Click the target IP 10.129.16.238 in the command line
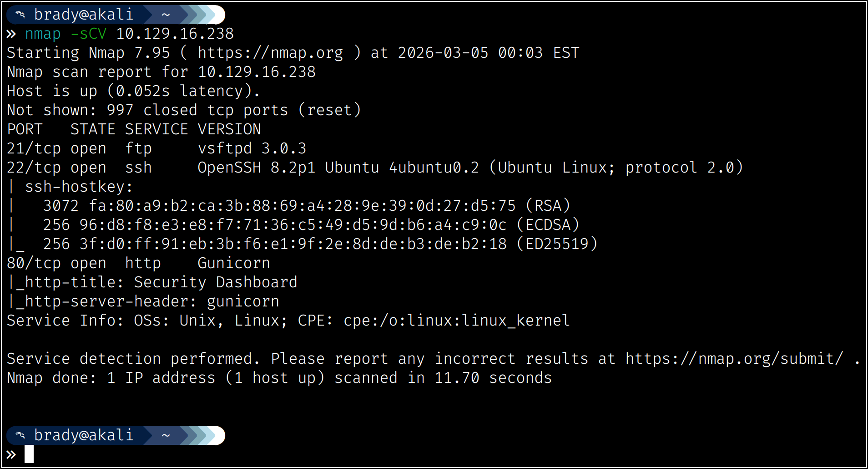The width and height of the screenshot is (868, 469). coord(175,34)
